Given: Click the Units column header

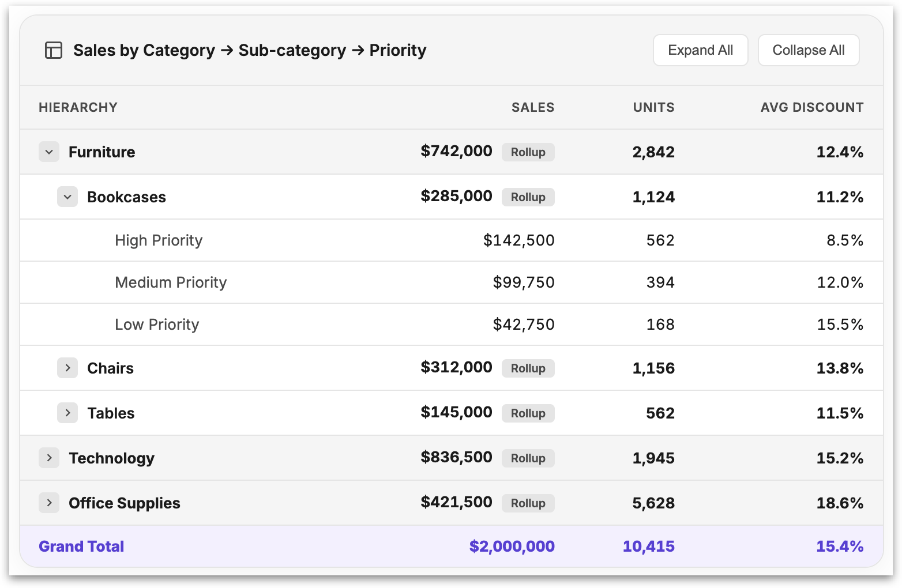Looking at the screenshot, I should 653,107.
